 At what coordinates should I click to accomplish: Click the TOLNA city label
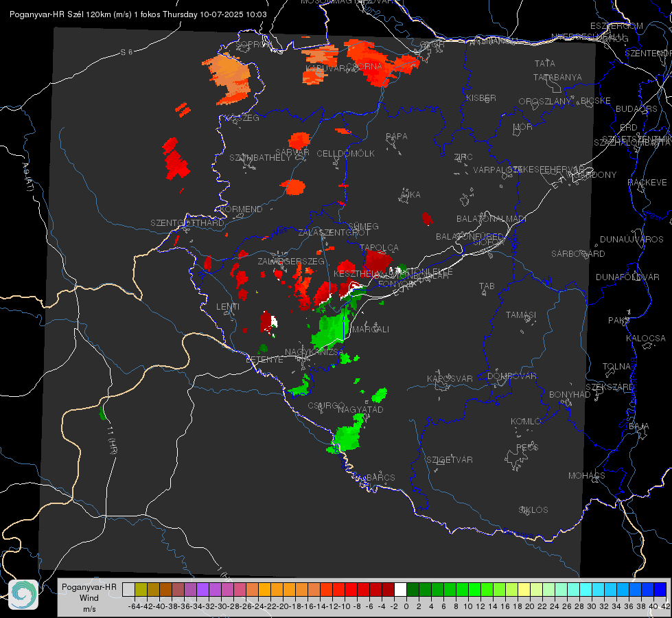(616, 366)
